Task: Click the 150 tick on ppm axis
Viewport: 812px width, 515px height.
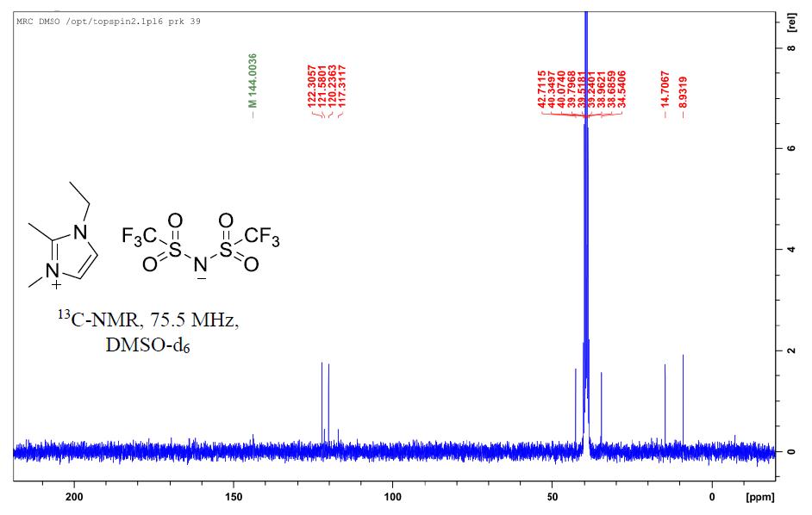Action: click(234, 497)
